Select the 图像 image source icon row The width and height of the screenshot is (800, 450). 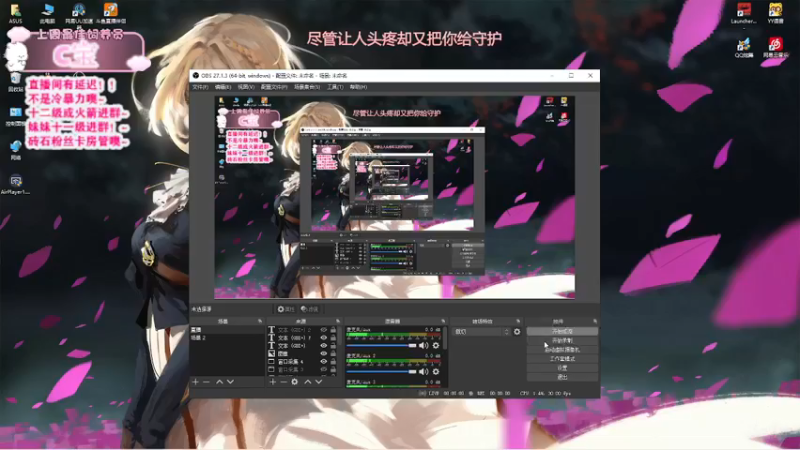pyautogui.click(x=271, y=354)
